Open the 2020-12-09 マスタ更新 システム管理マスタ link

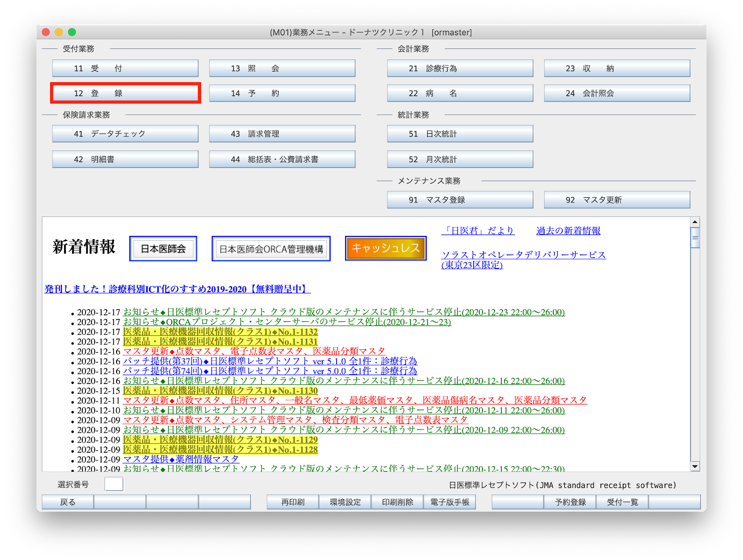point(295,420)
